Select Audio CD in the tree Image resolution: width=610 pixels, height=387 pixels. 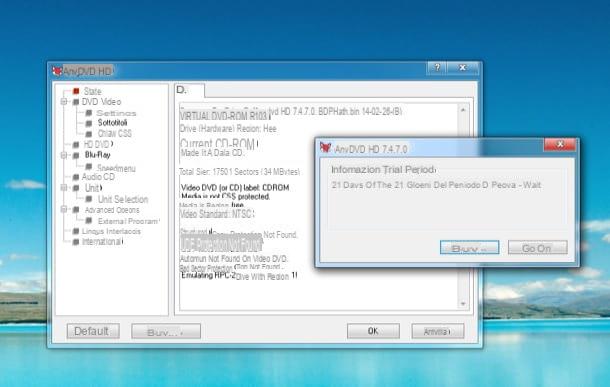pos(98,177)
